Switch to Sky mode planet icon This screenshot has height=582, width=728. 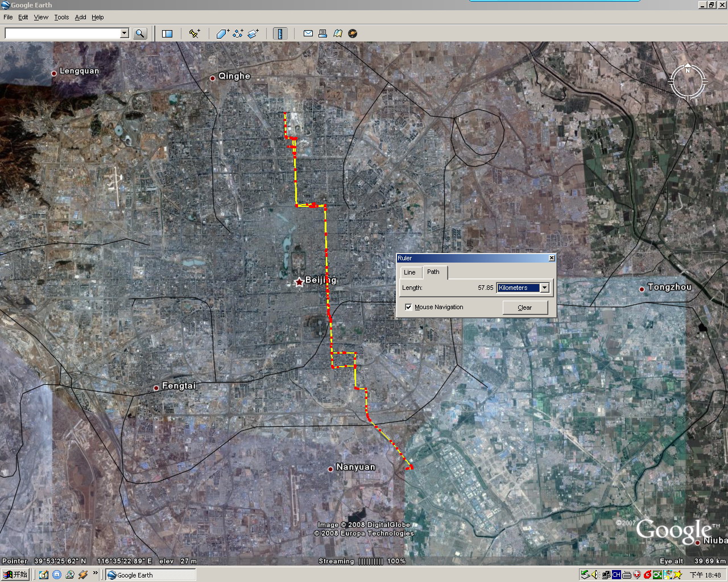pos(353,34)
